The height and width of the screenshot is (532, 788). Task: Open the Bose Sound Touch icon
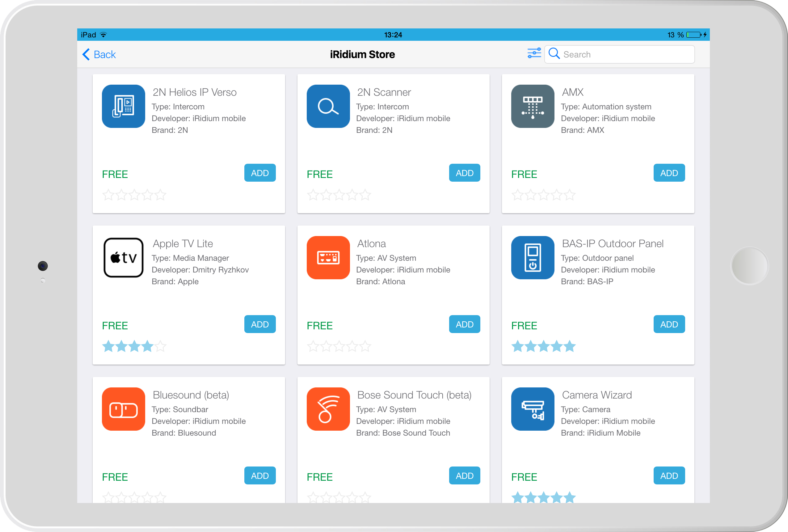[x=328, y=409]
